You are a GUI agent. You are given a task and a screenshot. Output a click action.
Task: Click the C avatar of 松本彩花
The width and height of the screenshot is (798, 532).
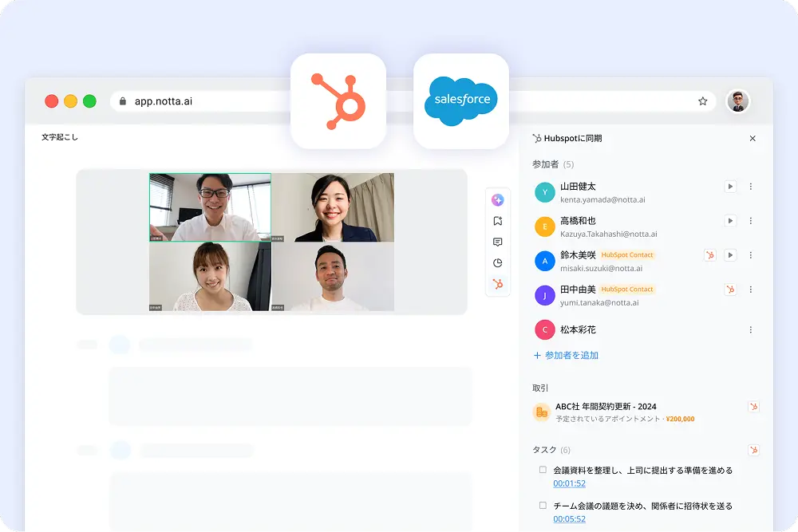(544, 329)
